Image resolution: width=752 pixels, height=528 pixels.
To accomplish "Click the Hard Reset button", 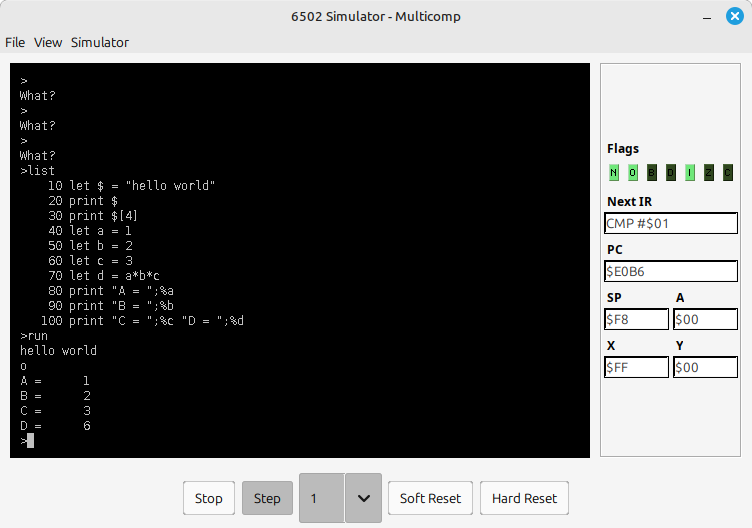I will (524, 498).
